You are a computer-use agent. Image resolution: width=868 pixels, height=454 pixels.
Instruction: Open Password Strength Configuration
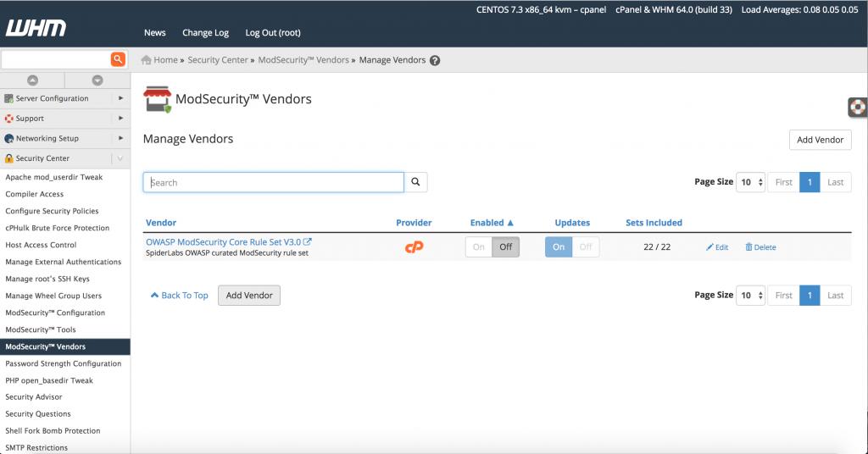point(63,363)
